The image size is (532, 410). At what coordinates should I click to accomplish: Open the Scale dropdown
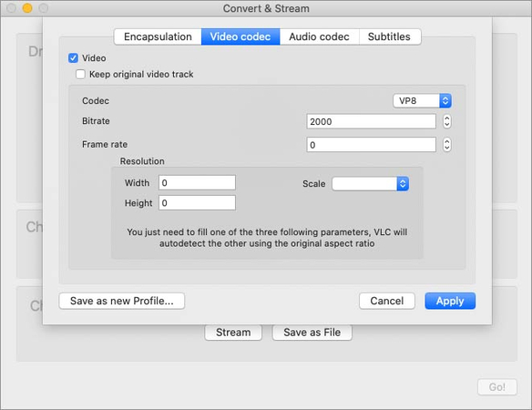[x=370, y=184]
